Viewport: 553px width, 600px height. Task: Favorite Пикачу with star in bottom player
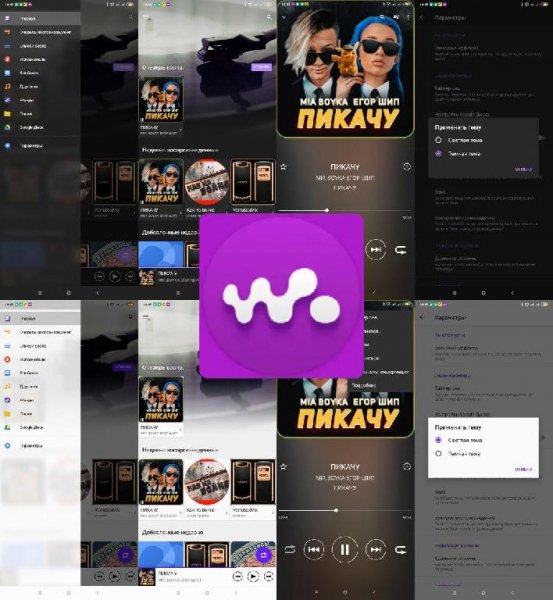click(284, 466)
